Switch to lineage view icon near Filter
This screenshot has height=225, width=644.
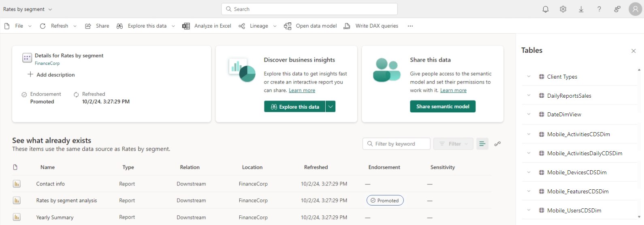click(497, 144)
